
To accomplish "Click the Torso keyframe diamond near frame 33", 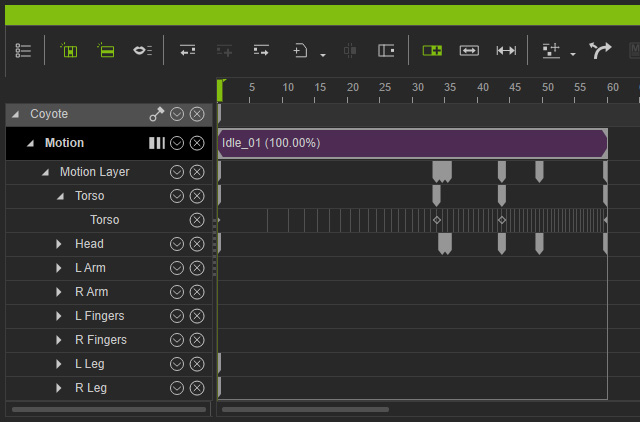I will [437, 220].
